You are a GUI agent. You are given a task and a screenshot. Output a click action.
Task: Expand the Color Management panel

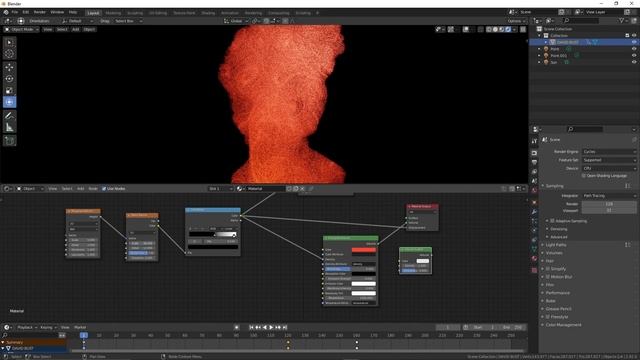click(563, 325)
